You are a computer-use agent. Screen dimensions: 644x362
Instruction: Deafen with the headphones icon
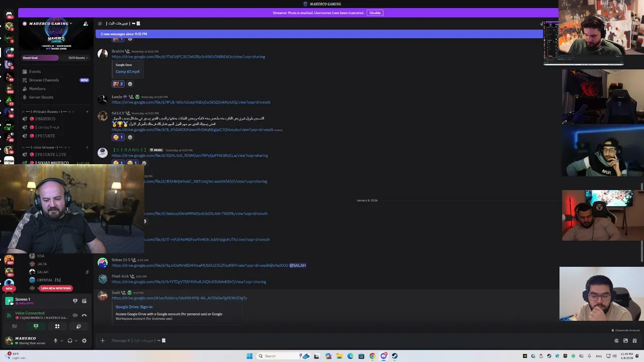coord(70,340)
